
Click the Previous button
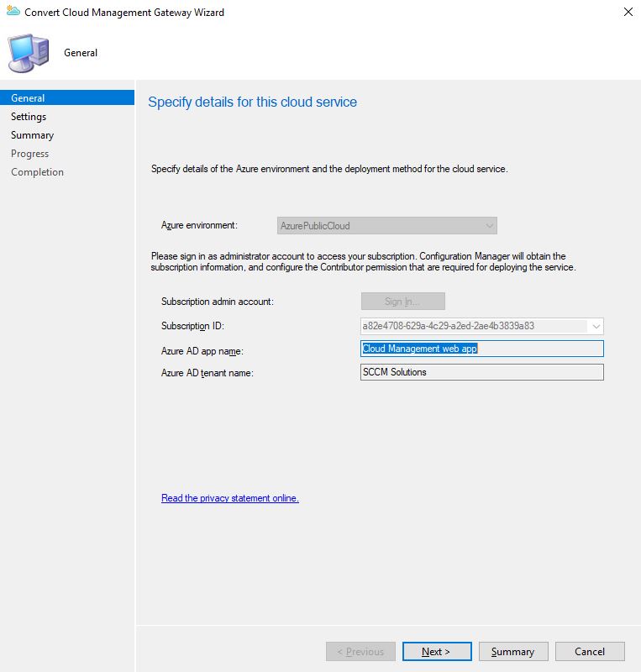[360, 651]
